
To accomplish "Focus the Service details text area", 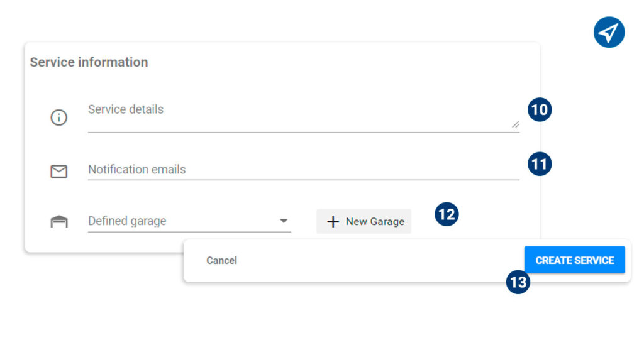I will pyautogui.click(x=304, y=116).
